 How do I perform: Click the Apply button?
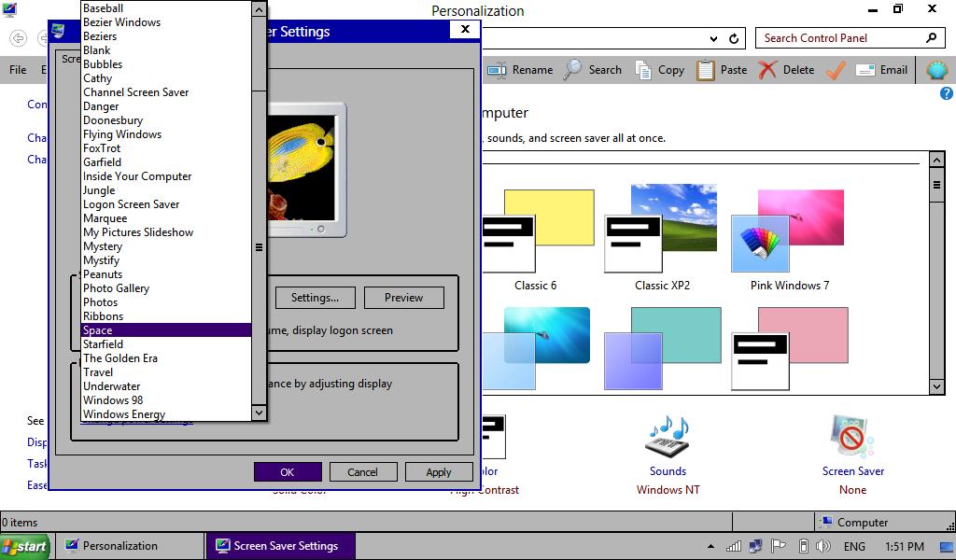(x=439, y=471)
